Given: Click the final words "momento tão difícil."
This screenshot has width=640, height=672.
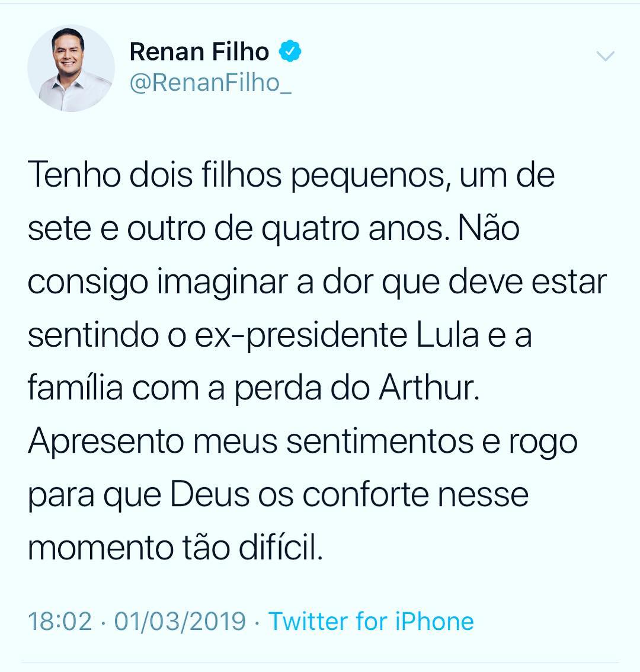Looking at the screenshot, I should tap(175, 548).
